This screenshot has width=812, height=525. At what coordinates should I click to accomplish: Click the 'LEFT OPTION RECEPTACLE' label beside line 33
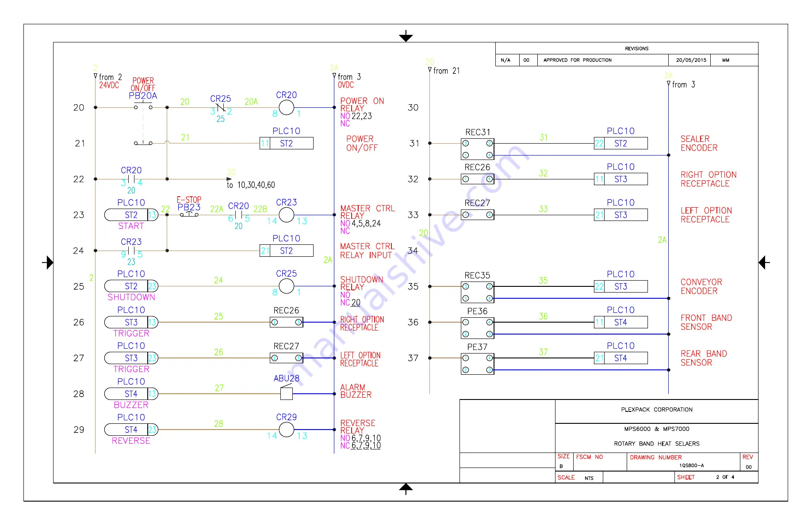tap(706, 215)
